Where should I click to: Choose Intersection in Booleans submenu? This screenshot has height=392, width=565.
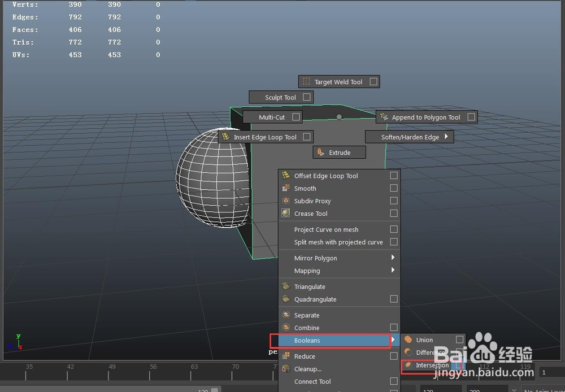433,365
